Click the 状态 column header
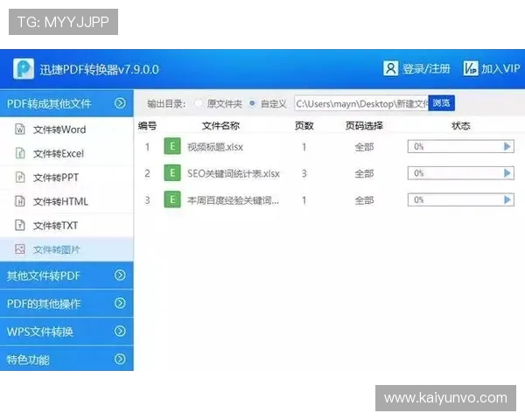The image size is (525, 420). click(x=461, y=126)
